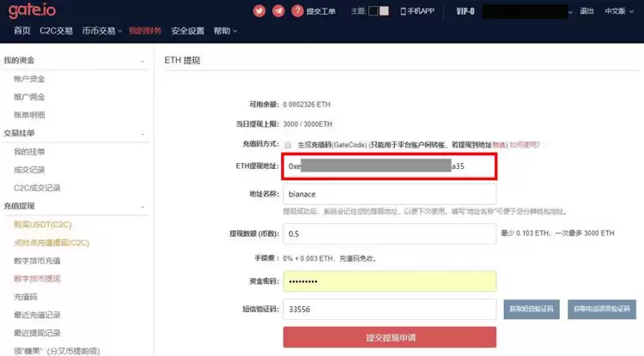Select the dark theme swatch
This screenshot has height=356, width=644.
tap(373, 11)
